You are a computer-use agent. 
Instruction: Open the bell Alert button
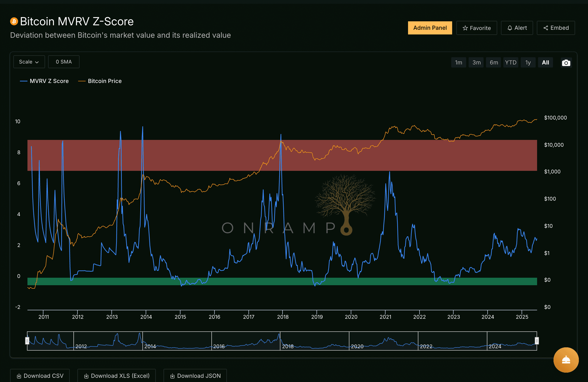click(x=517, y=28)
